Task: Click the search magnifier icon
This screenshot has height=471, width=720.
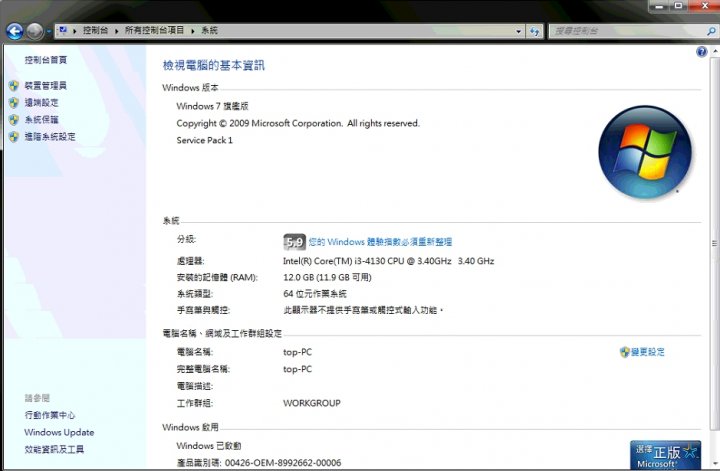Action: click(711, 31)
